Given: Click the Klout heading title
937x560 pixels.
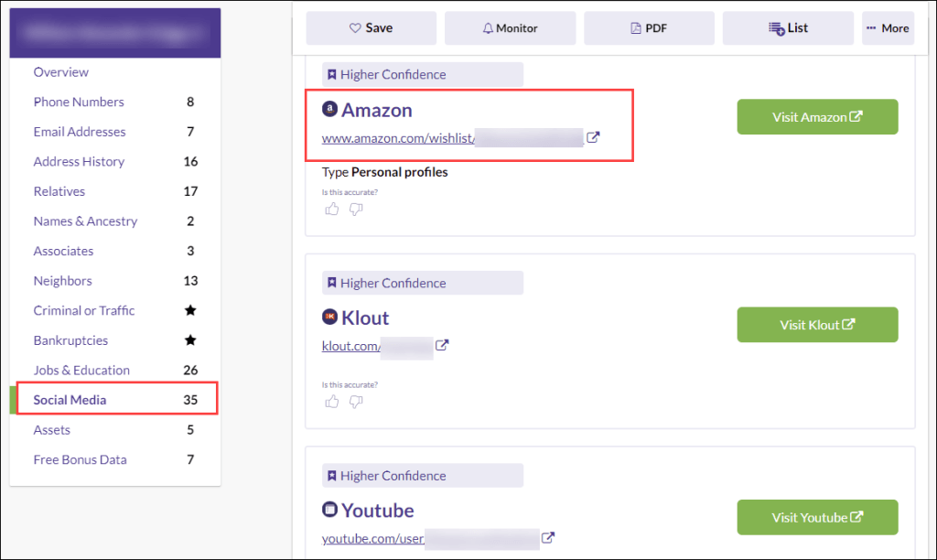Looking at the screenshot, I should (x=365, y=318).
